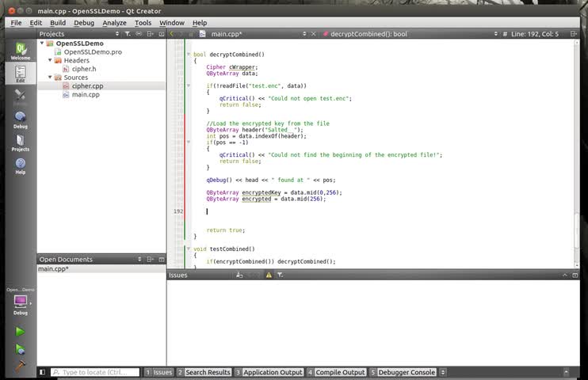Screen dimensions: 588x380
Task: Collapse the Headers folder
Action: pyautogui.click(x=49, y=60)
